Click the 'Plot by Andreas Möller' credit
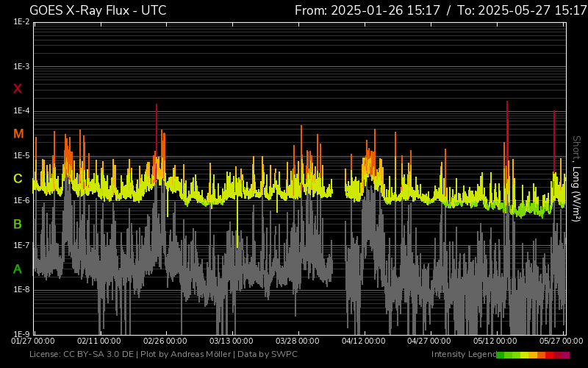This screenshot has height=368, width=588. [x=186, y=354]
